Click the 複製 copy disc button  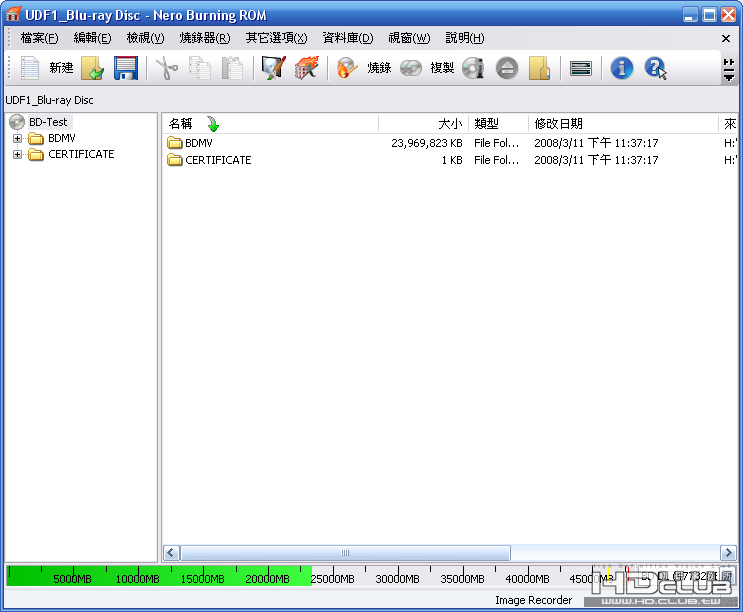click(x=442, y=68)
